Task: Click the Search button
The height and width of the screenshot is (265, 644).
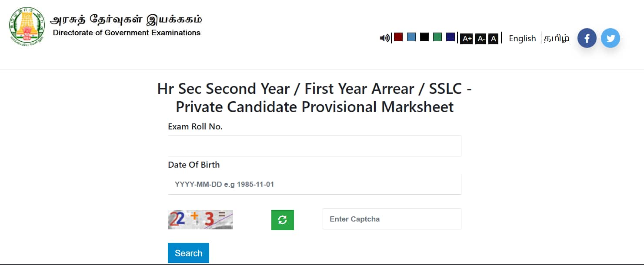Action: point(188,253)
